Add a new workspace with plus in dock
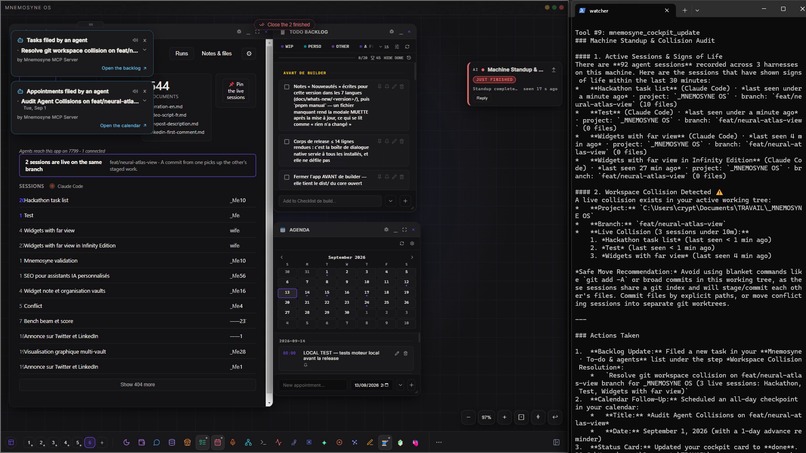 [x=102, y=442]
